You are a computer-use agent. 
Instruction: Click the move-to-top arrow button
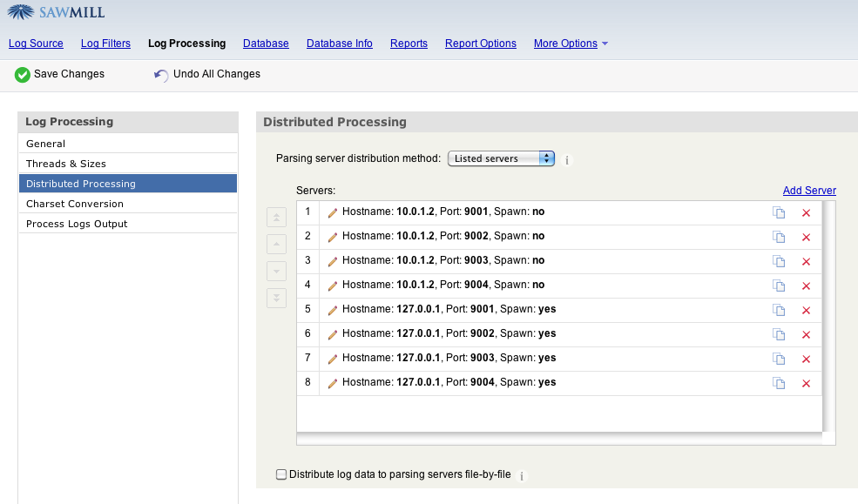coord(276,218)
